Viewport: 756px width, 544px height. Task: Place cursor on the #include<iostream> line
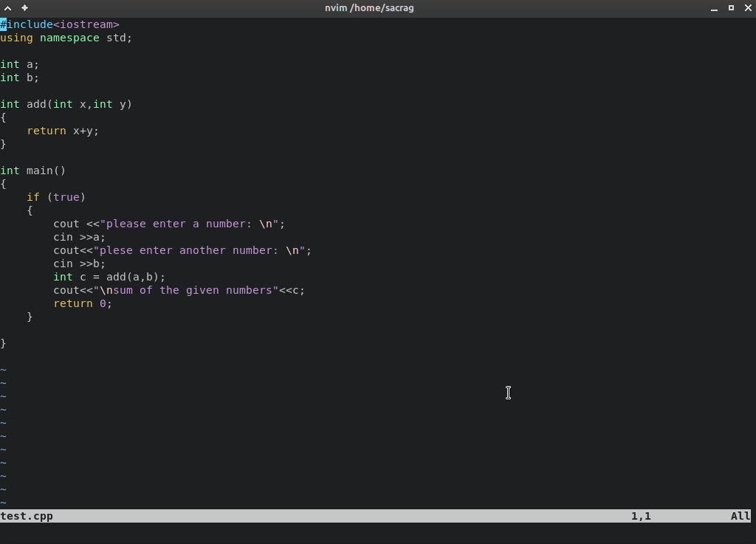click(59, 24)
